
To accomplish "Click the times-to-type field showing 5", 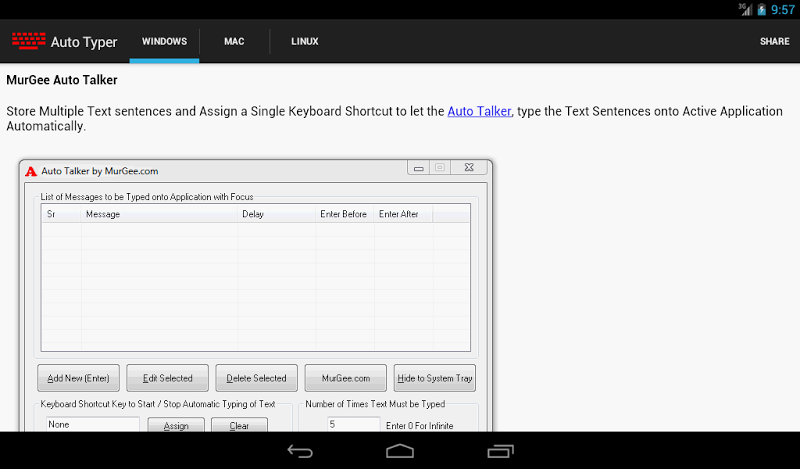I will click(x=353, y=424).
